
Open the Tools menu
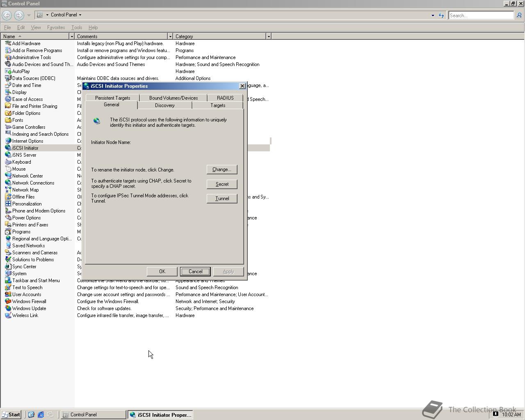coord(77,27)
